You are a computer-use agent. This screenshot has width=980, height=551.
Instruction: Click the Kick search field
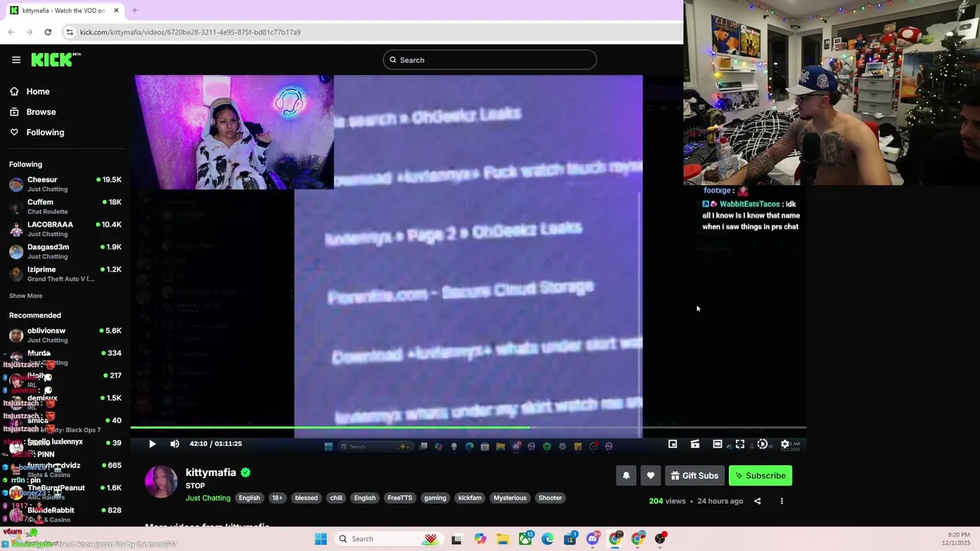pos(490,60)
